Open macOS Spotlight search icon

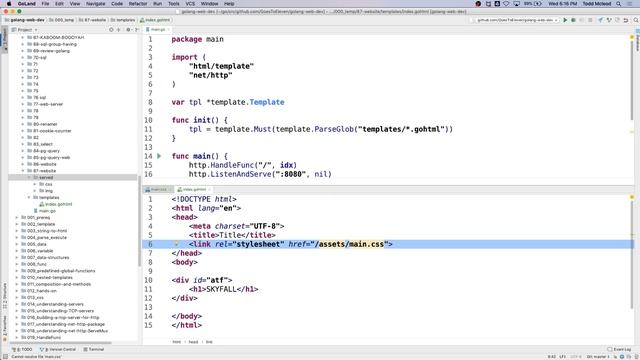point(618,4)
